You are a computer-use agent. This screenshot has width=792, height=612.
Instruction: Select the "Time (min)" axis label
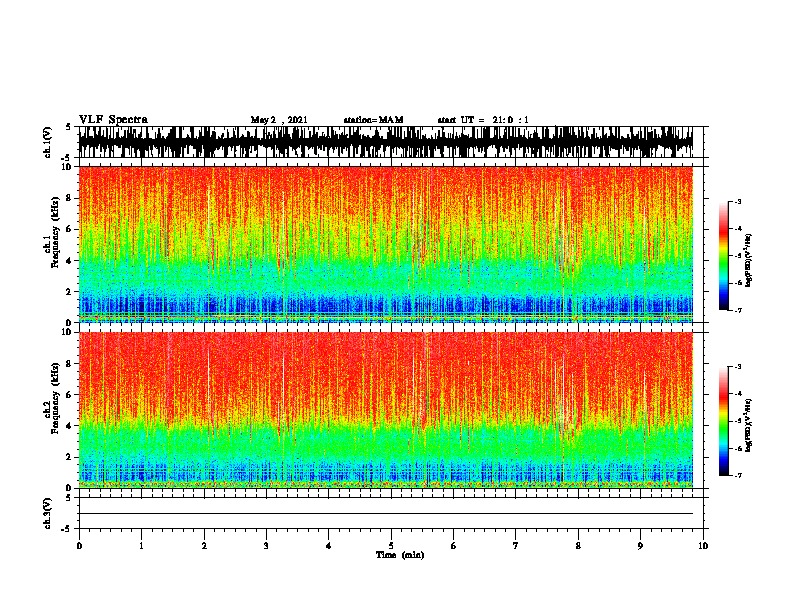pos(400,555)
